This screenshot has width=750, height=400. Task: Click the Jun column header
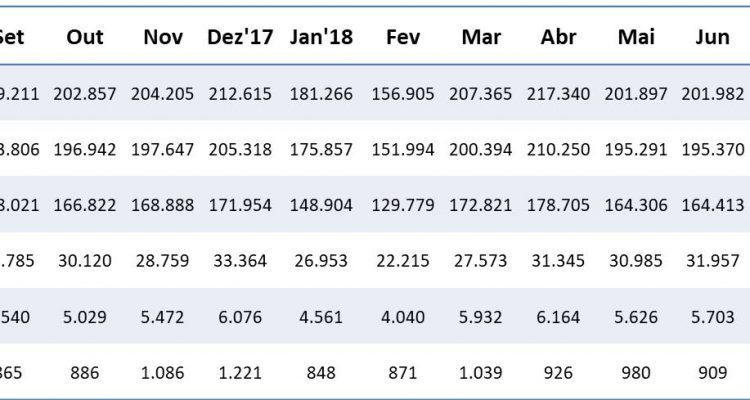[x=712, y=37]
